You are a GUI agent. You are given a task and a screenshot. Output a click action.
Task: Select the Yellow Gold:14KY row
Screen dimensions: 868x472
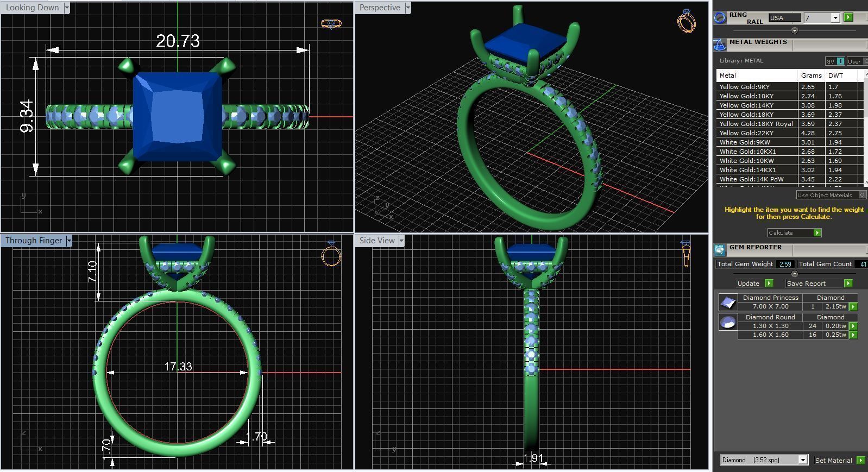790,105
